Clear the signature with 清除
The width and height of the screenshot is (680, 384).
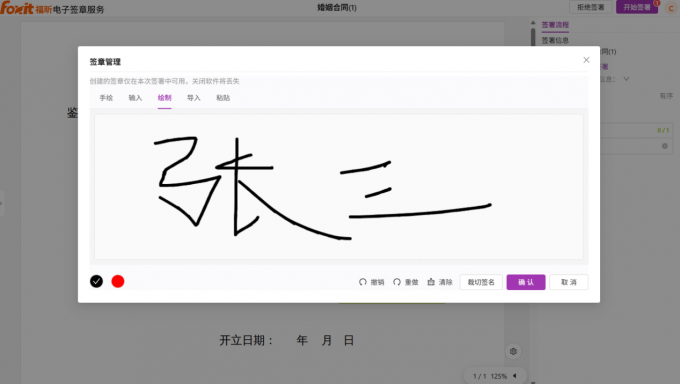click(440, 282)
